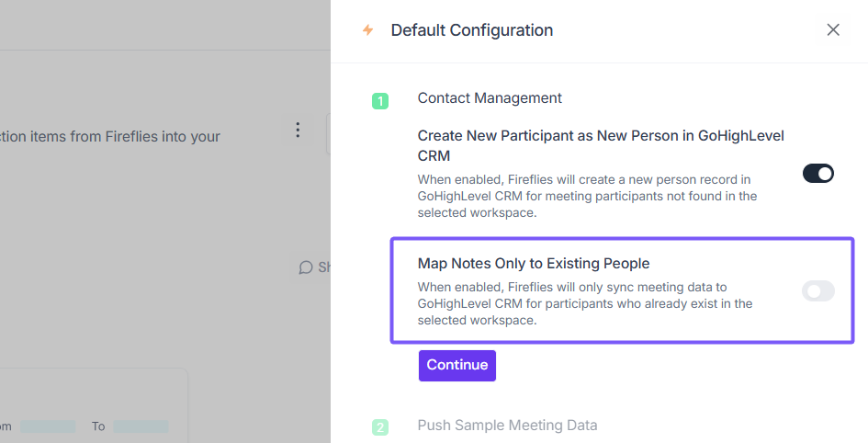Open the three-dot more options menu
The width and height of the screenshot is (868, 443).
(x=297, y=130)
